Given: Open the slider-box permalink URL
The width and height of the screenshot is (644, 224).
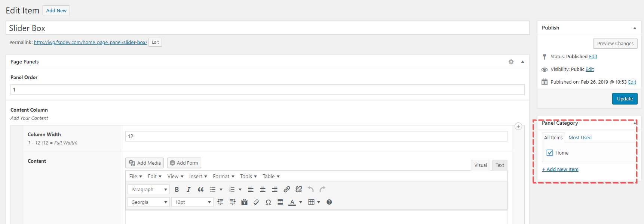Looking at the screenshot, I should click(x=91, y=42).
